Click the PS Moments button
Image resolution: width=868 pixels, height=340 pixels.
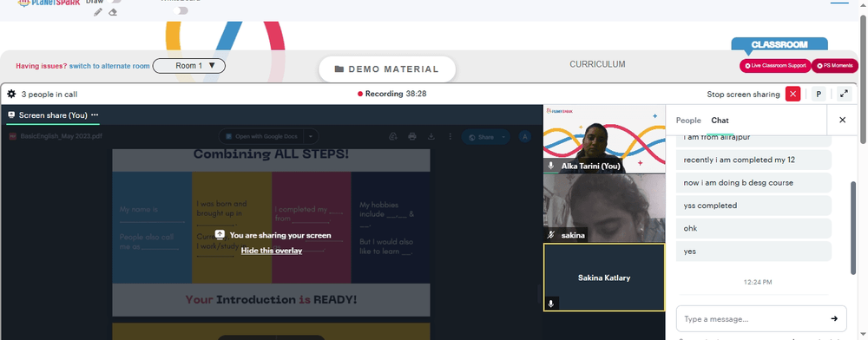[x=835, y=66]
